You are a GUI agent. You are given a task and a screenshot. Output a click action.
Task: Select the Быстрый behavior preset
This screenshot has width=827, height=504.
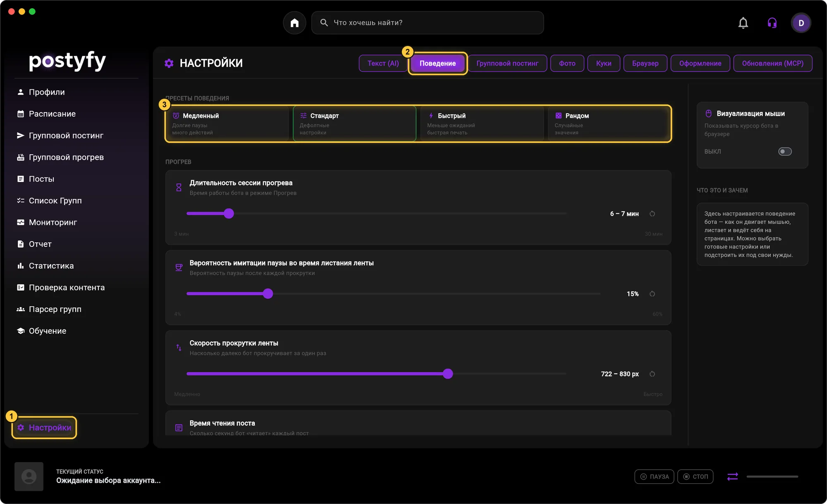coord(482,124)
